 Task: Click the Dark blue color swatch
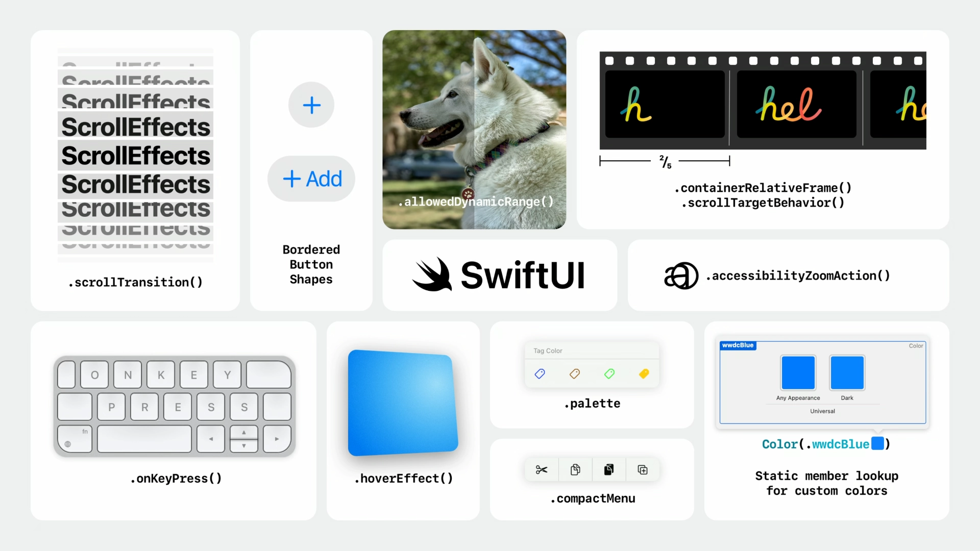coord(847,372)
